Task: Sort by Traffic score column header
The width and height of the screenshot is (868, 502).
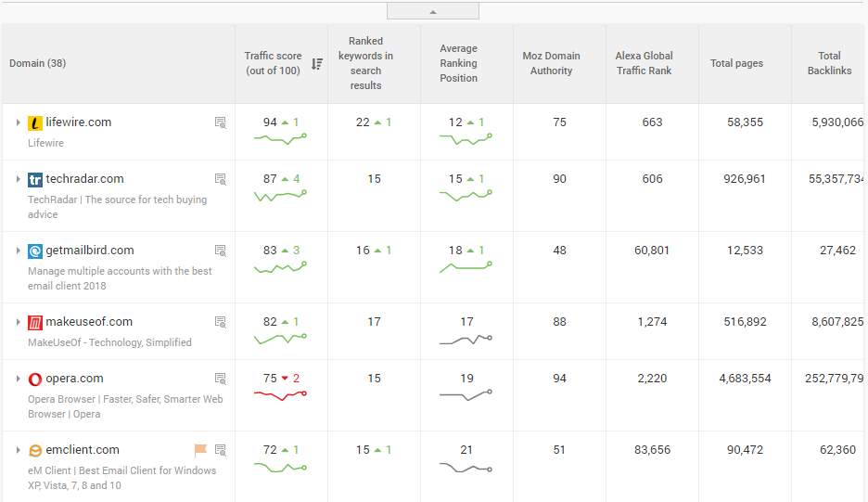Action: tap(273, 63)
